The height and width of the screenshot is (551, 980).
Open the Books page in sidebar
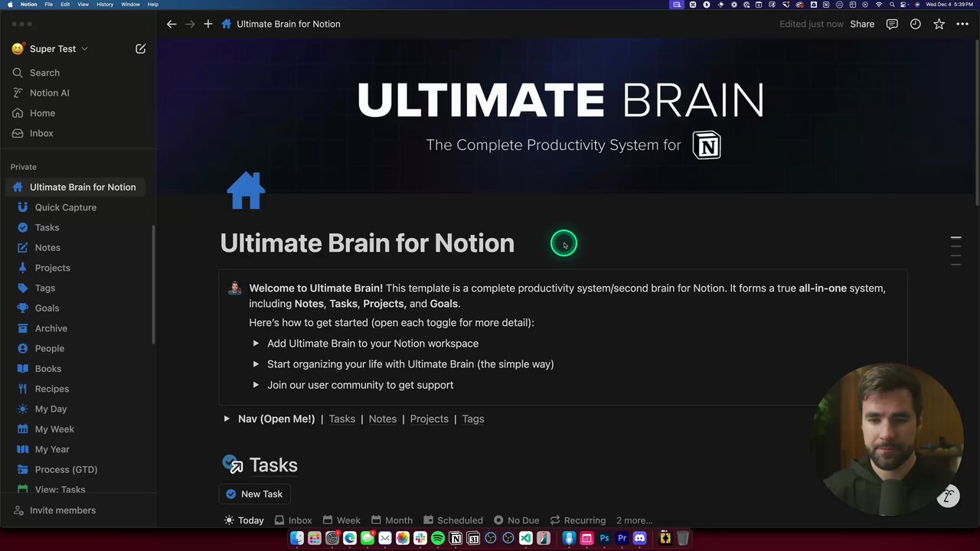point(47,369)
